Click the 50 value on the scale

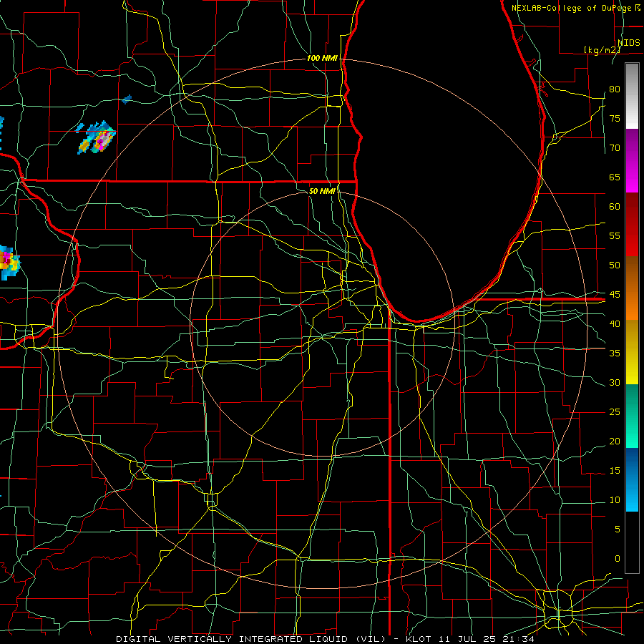615,265
